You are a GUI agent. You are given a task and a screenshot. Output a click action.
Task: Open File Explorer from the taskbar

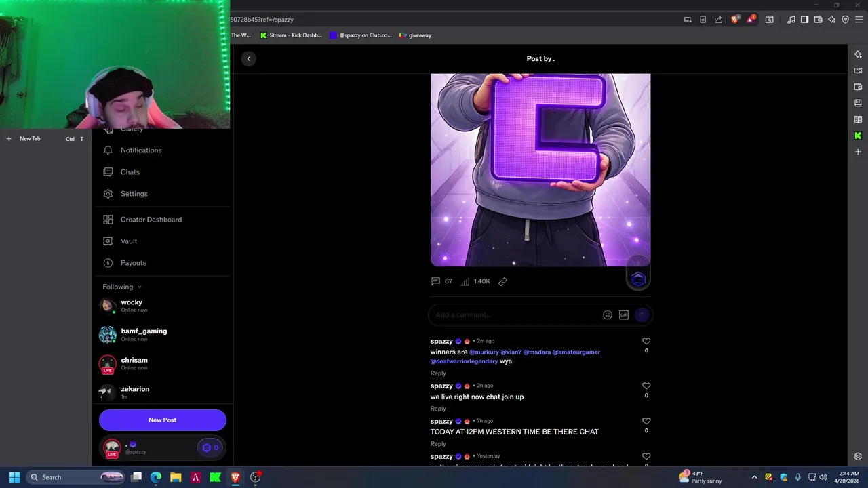coord(176,477)
